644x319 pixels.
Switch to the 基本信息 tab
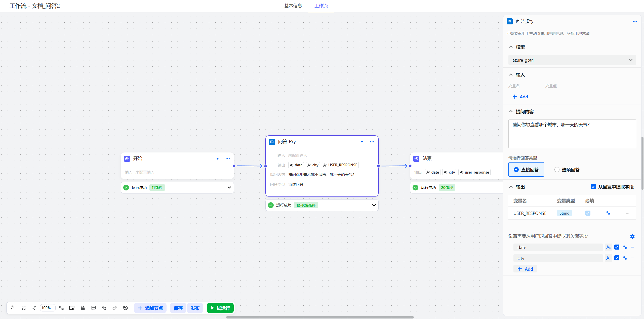[293, 6]
